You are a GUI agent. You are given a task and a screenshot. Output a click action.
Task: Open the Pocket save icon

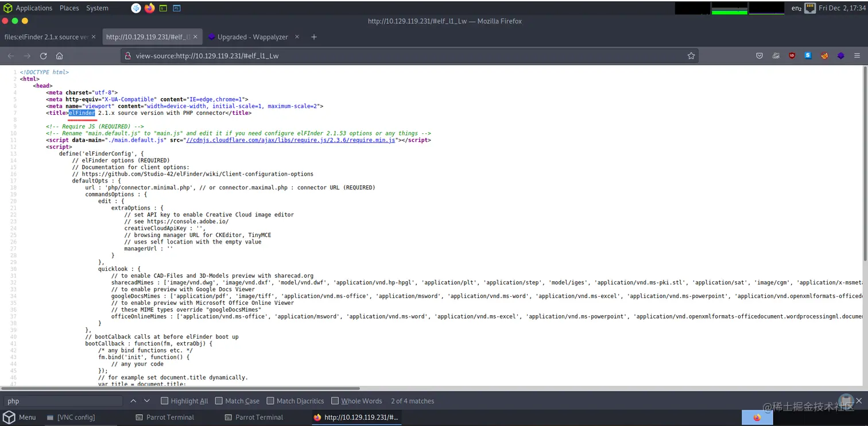[x=759, y=56]
